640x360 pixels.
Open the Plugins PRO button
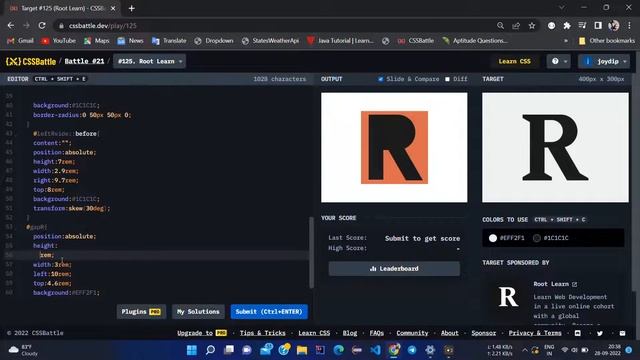(x=141, y=311)
